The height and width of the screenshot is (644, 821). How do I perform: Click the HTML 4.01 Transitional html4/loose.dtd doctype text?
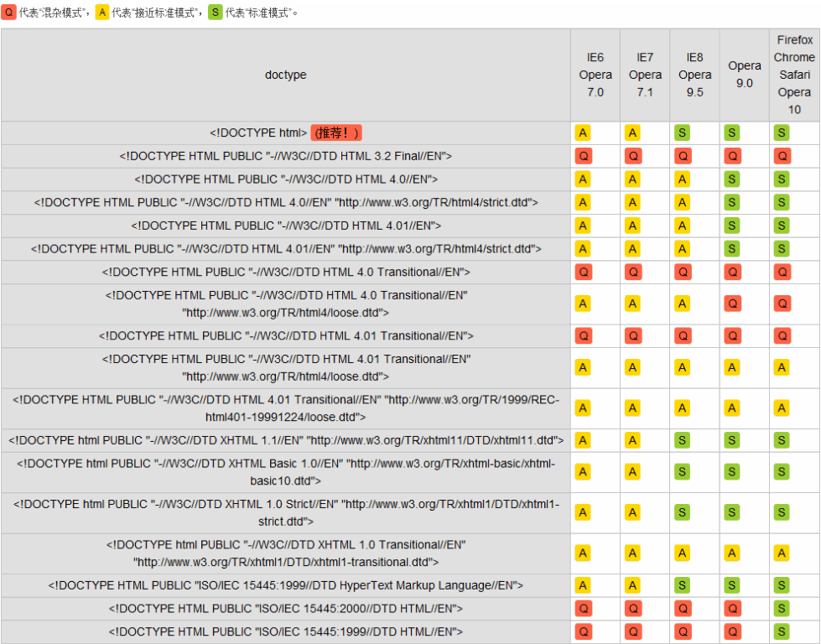286,367
